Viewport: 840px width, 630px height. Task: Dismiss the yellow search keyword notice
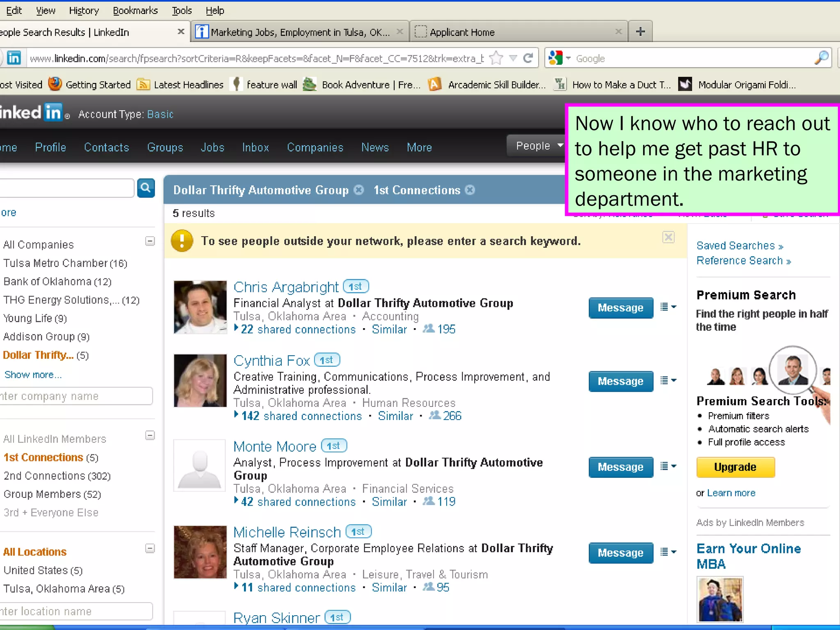[669, 237]
